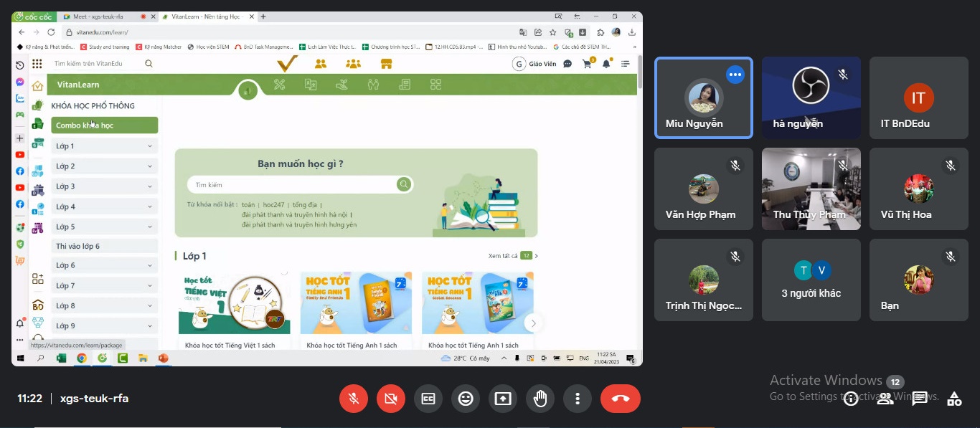Unmute the microphone in Meet controls
This screenshot has height=428, width=980.
354,399
